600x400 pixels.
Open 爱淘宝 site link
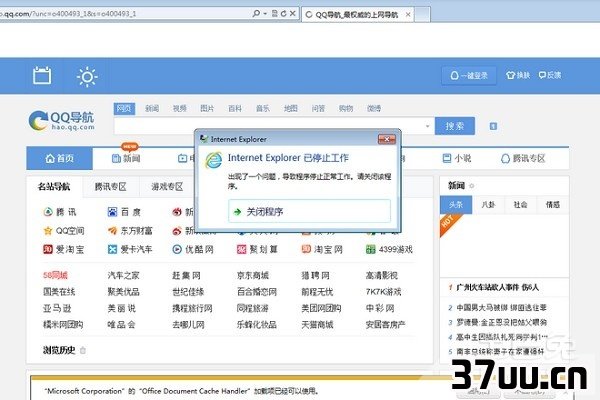pyautogui.click(x=64, y=250)
